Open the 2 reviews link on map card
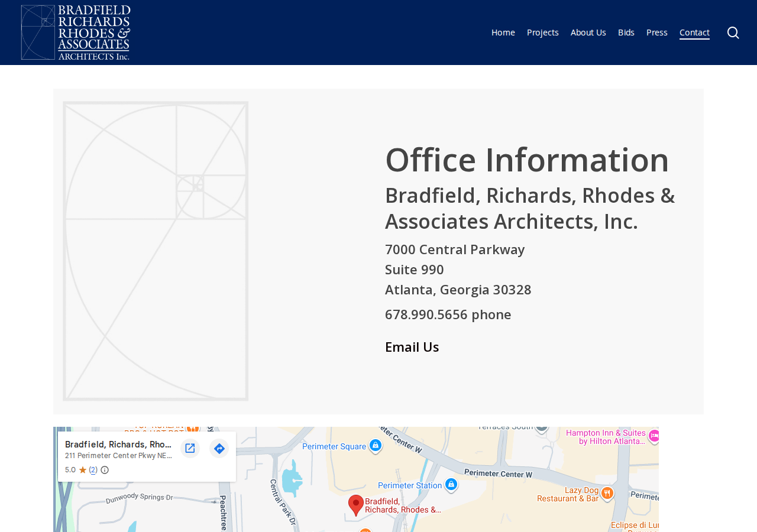Viewport: 757px width, 532px height. (93, 470)
